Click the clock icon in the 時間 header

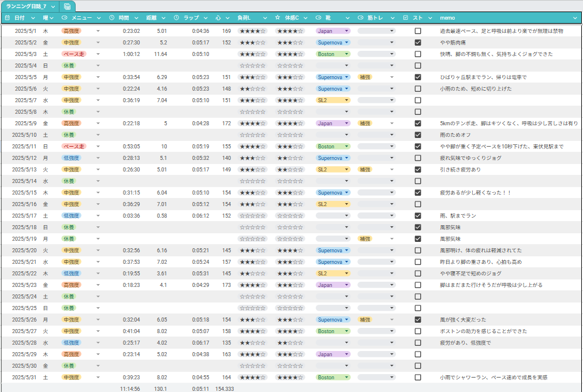111,18
